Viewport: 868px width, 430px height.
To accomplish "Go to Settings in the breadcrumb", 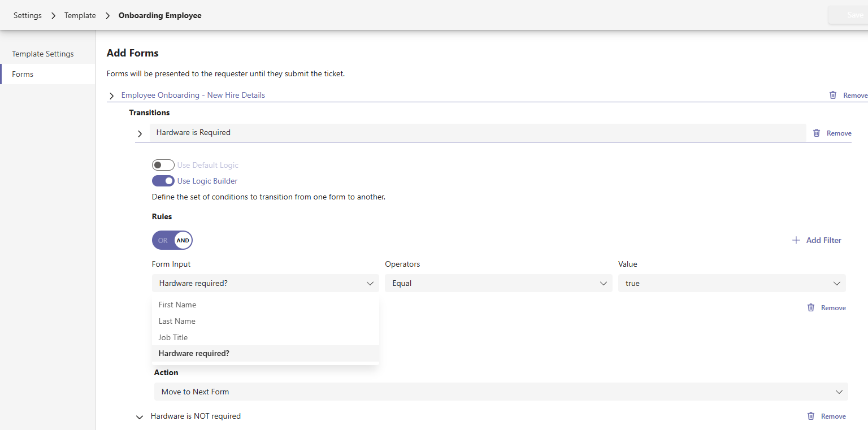I will click(x=28, y=15).
